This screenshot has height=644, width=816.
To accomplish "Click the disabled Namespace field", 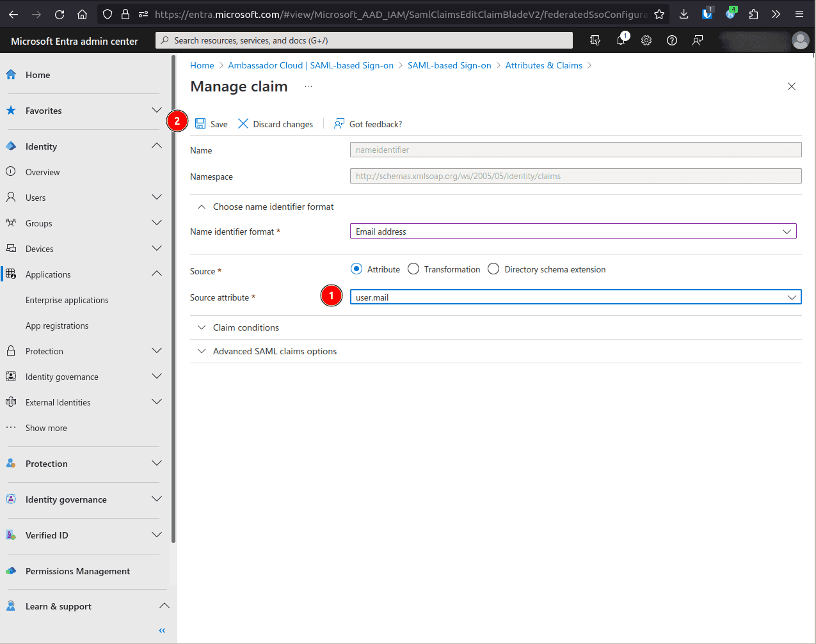I will [575, 176].
